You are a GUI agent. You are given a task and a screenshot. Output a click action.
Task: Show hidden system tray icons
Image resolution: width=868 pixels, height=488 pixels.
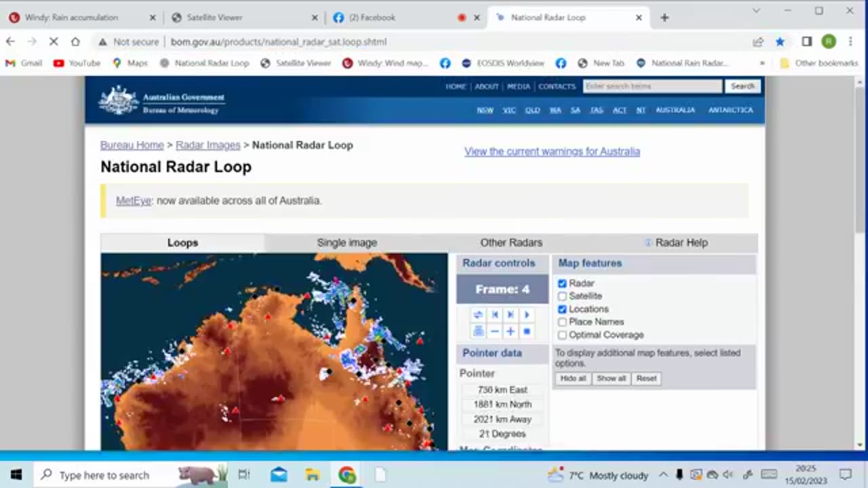[663, 475]
